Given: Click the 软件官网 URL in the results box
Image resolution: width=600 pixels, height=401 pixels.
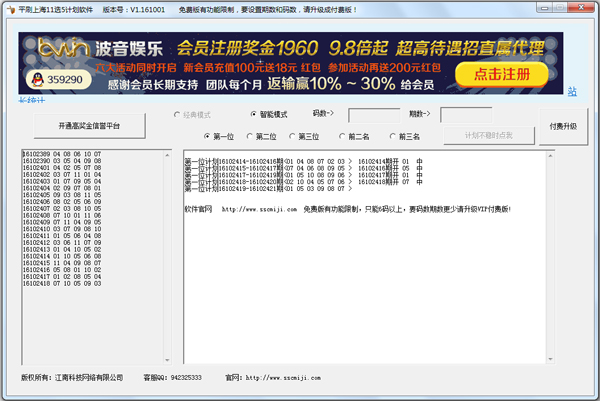Looking at the screenshot, I should pos(259,210).
